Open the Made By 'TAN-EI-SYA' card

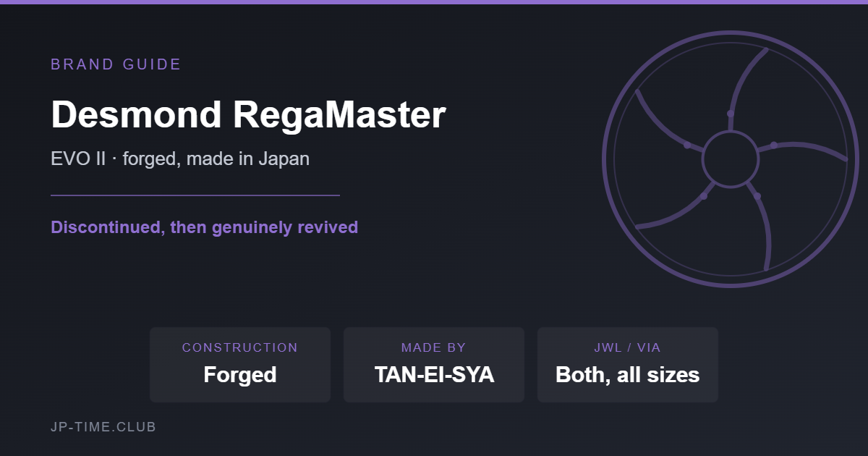coord(434,365)
